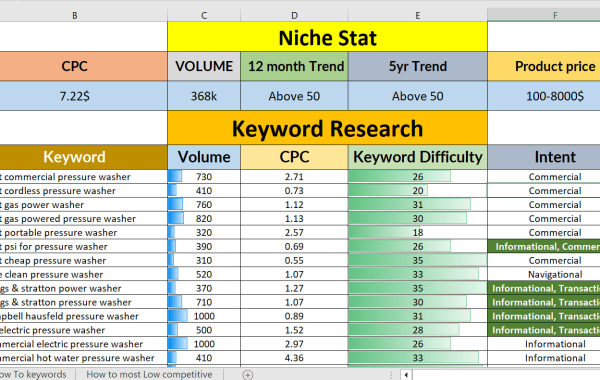Open the 'How to most Low competitive' sheet tab

(x=149, y=374)
